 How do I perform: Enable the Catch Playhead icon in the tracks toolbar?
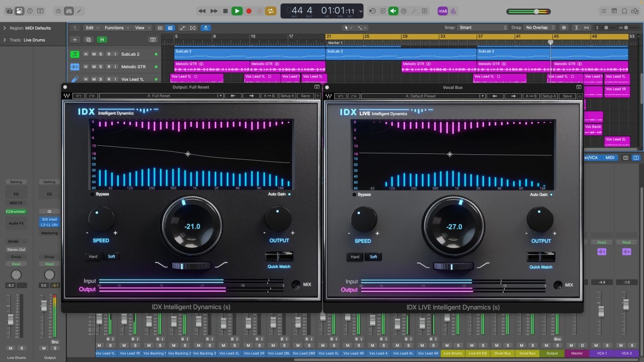[x=206, y=28]
